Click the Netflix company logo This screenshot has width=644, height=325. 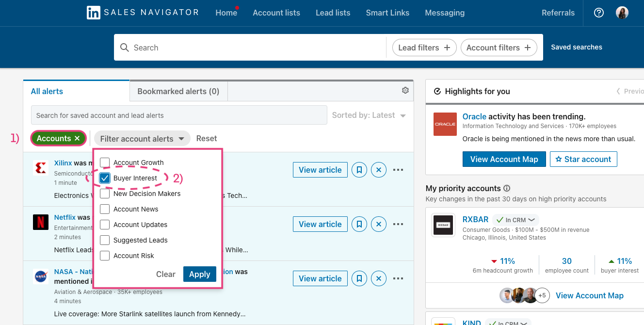coord(41,222)
